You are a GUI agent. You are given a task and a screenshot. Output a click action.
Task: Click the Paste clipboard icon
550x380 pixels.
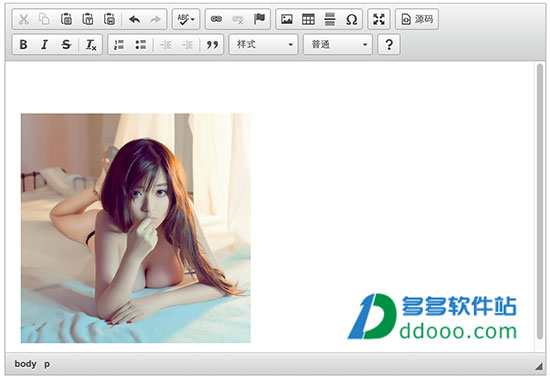point(66,19)
